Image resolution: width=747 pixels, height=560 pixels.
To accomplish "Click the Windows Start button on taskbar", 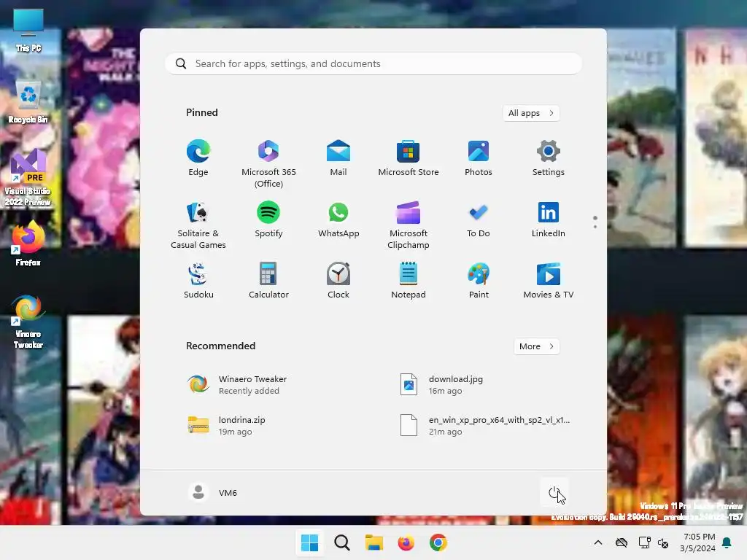I will (x=309, y=542).
